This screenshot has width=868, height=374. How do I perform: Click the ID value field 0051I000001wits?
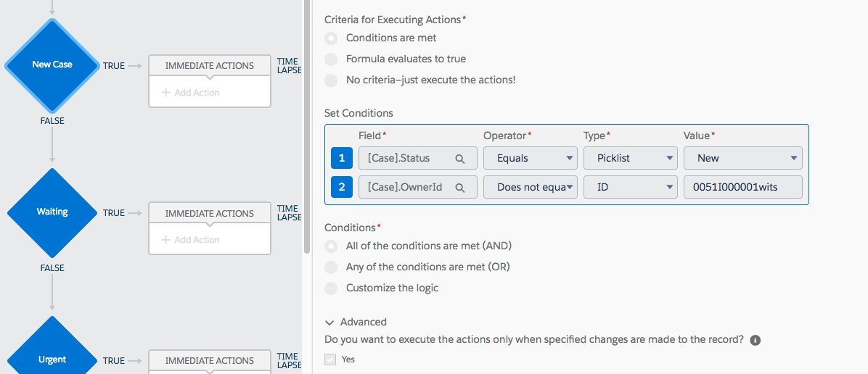pos(742,187)
